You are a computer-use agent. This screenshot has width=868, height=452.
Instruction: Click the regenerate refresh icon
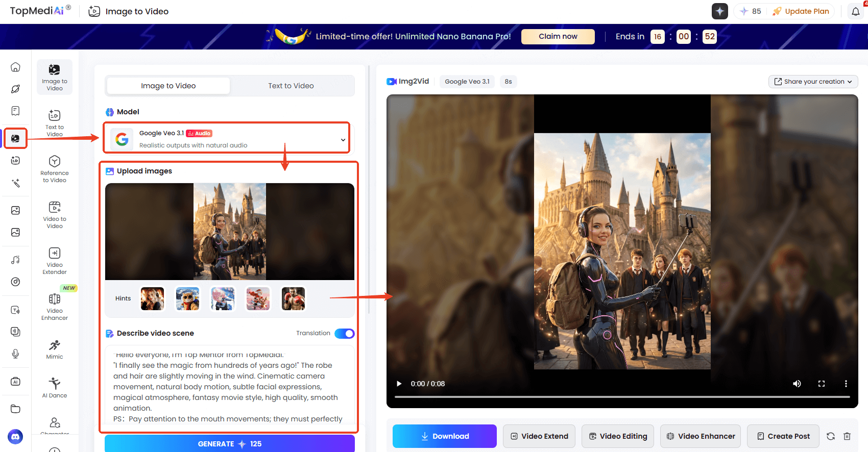831,436
